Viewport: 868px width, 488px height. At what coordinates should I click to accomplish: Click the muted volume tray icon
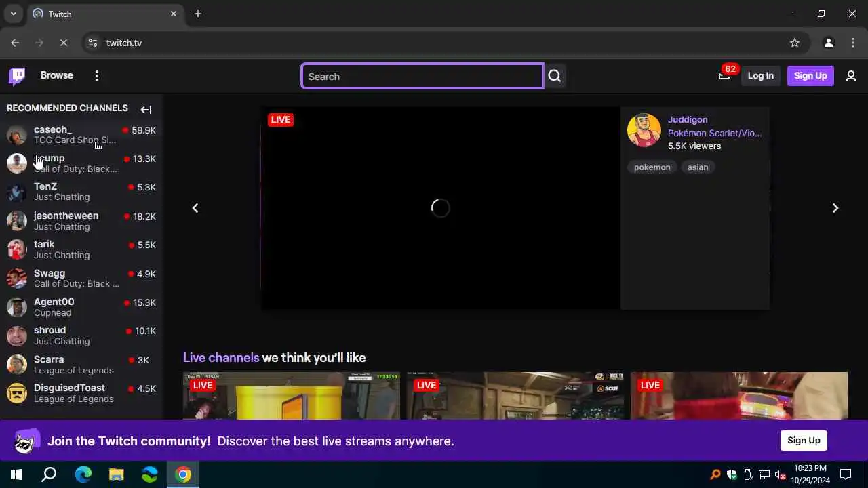[781, 474]
